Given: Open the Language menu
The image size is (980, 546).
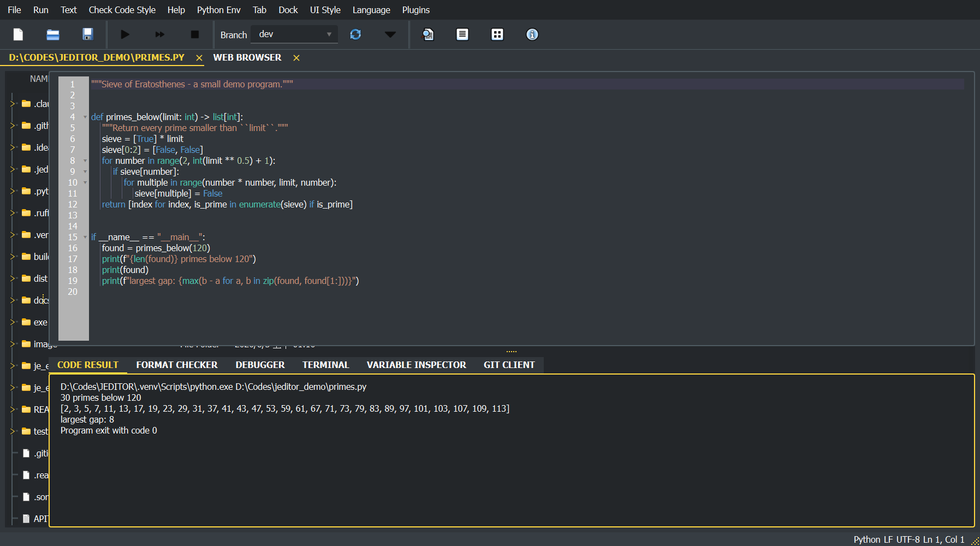Looking at the screenshot, I should click(x=371, y=10).
